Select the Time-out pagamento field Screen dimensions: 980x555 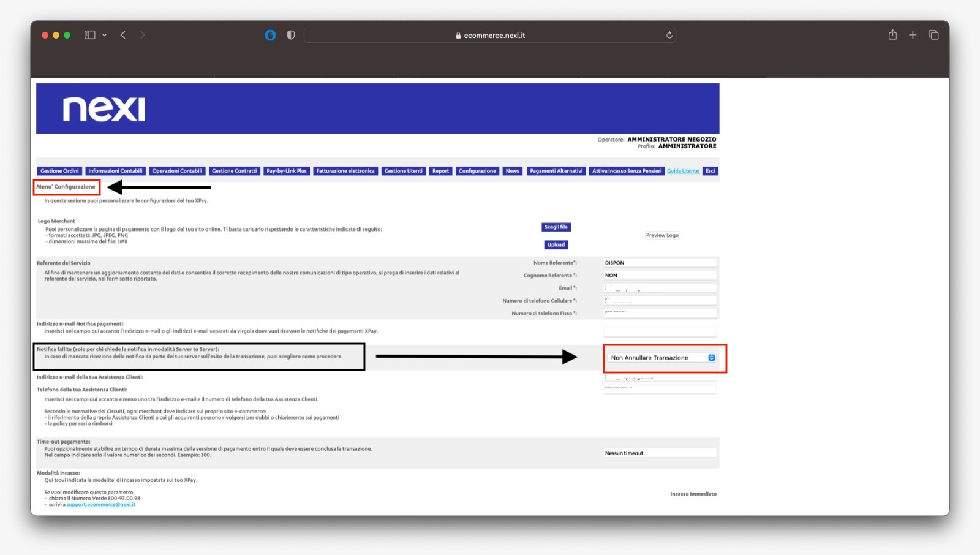pos(660,453)
